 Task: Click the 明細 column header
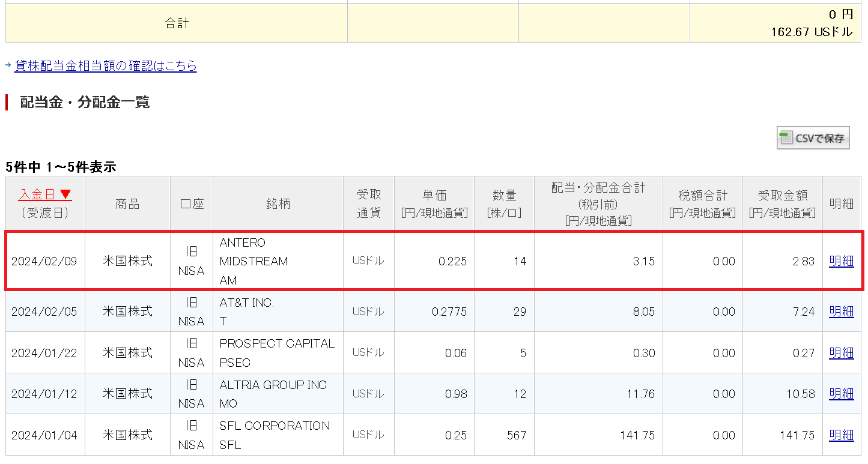[841, 203]
